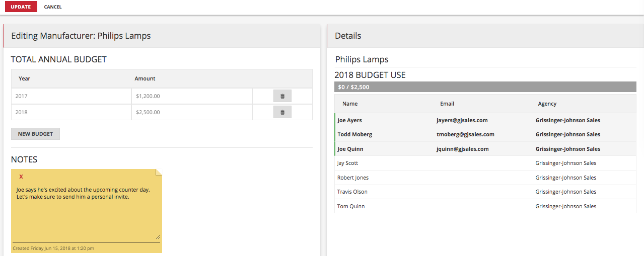Delete the 2017 budget row via trash icon
The height and width of the screenshot is (256, 644).
click(x=282, y=96)
